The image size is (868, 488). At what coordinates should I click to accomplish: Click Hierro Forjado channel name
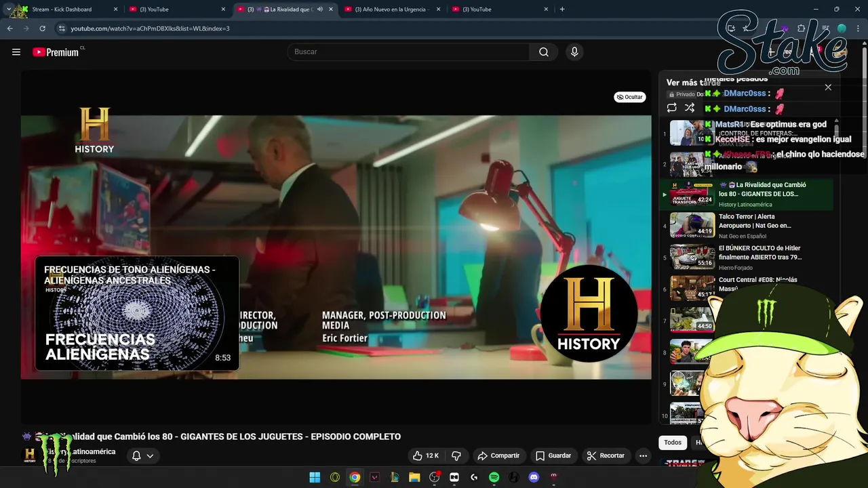737,268
